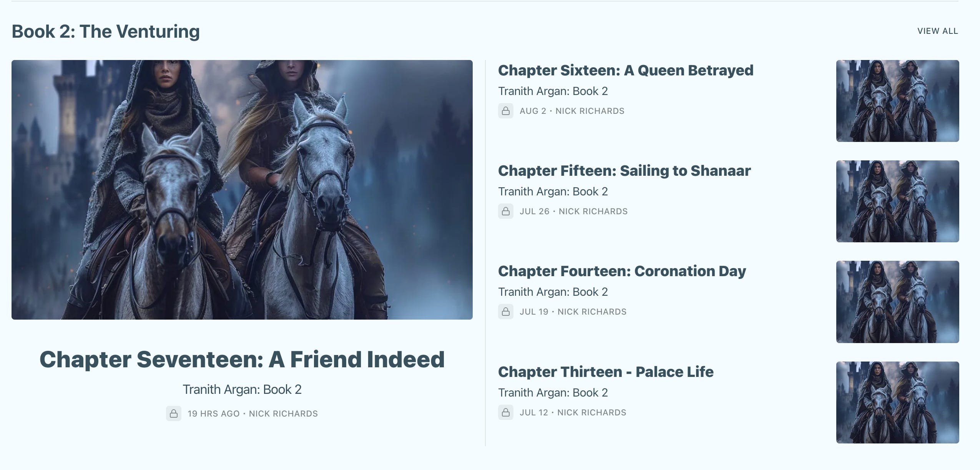980x470 pixels.
Task: Open Chapter Sixteen: A Queen Betrayed
Action: [x=626, y=70]
